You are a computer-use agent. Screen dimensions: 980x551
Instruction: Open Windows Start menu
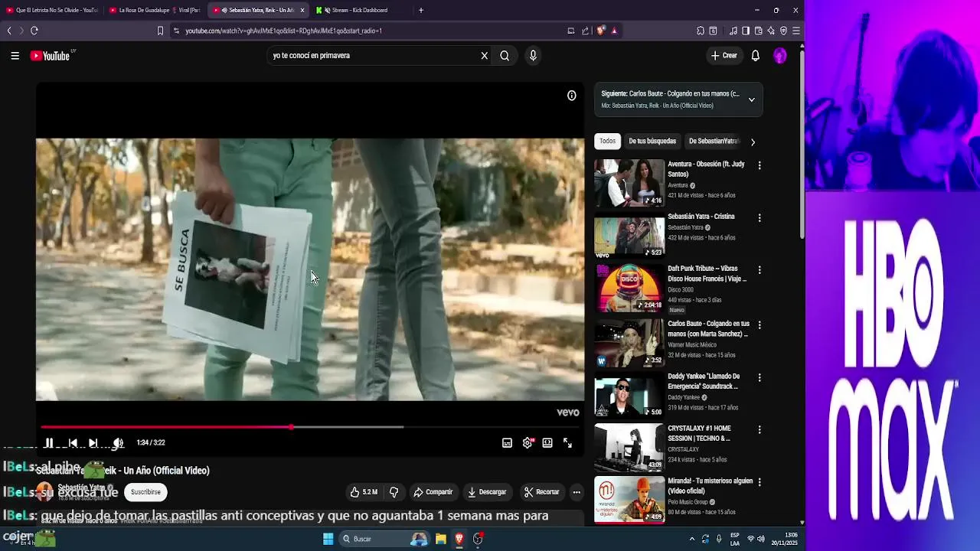coord(328,539)
